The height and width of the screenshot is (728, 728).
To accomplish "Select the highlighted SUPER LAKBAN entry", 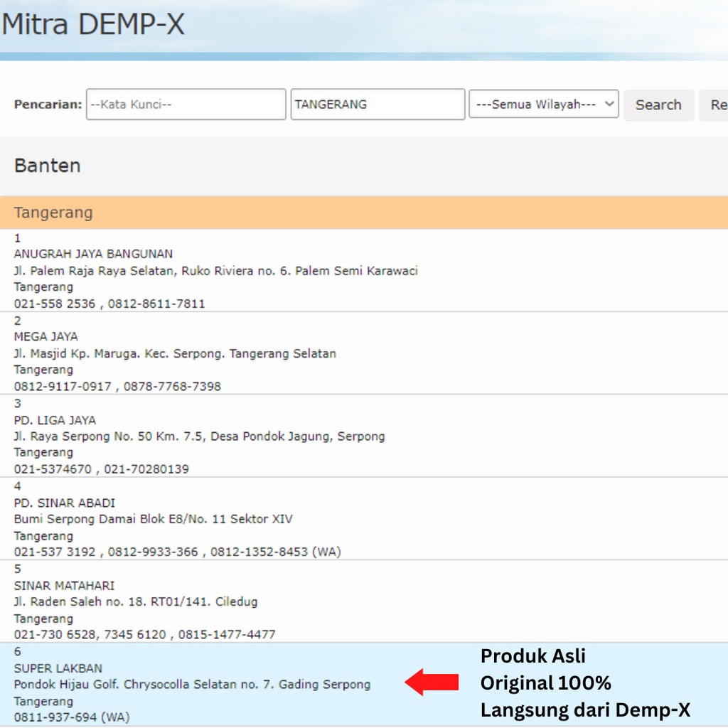I will (x=58, y=668).
